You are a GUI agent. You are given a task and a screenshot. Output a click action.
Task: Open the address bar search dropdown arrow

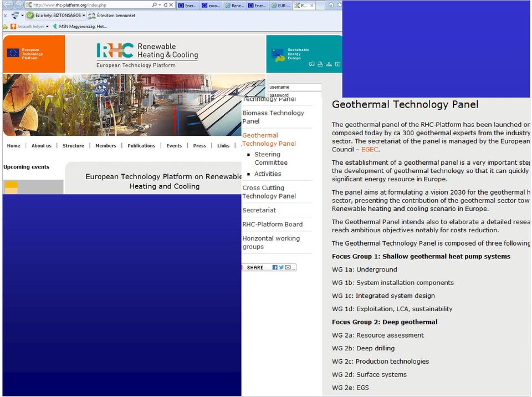160,5
